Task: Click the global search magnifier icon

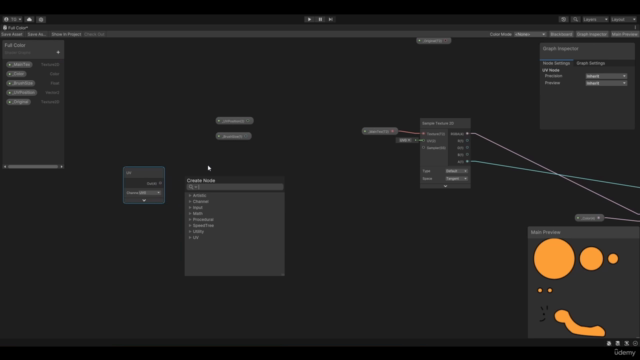Action: pyautogui.click(x=576, y=19)
